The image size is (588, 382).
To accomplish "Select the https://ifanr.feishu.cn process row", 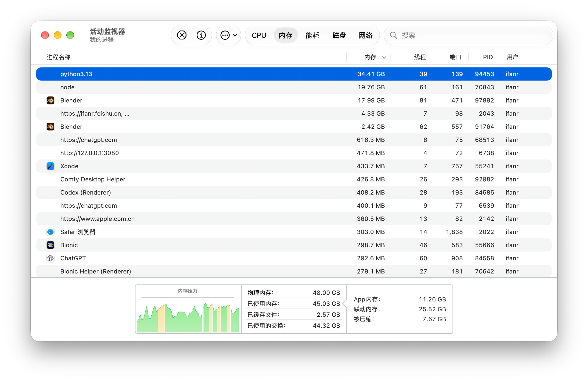I will click(294, 113).
